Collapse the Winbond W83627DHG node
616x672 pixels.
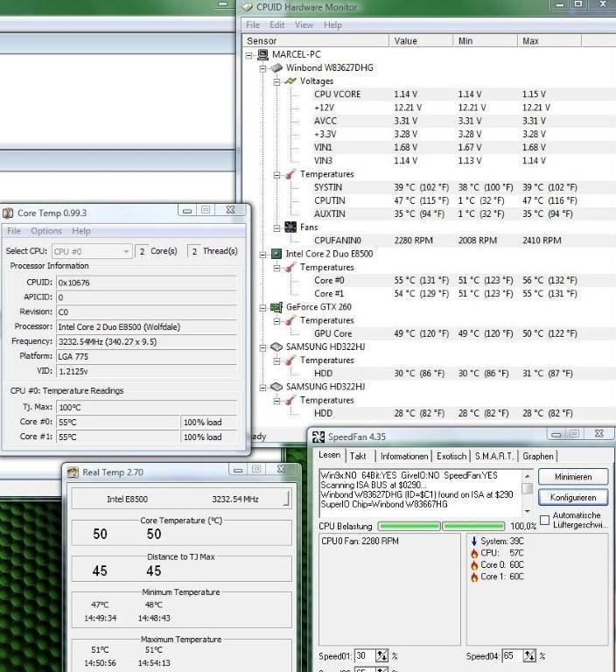click(x=262, y=68)
